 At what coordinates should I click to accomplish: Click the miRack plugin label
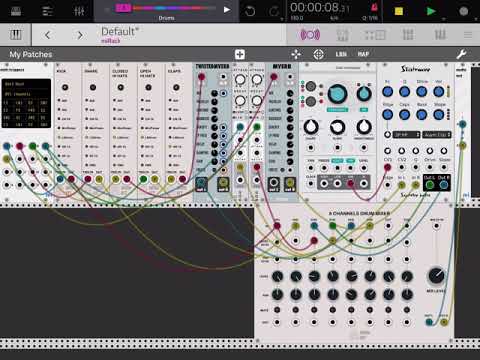[x=110, y=41]
